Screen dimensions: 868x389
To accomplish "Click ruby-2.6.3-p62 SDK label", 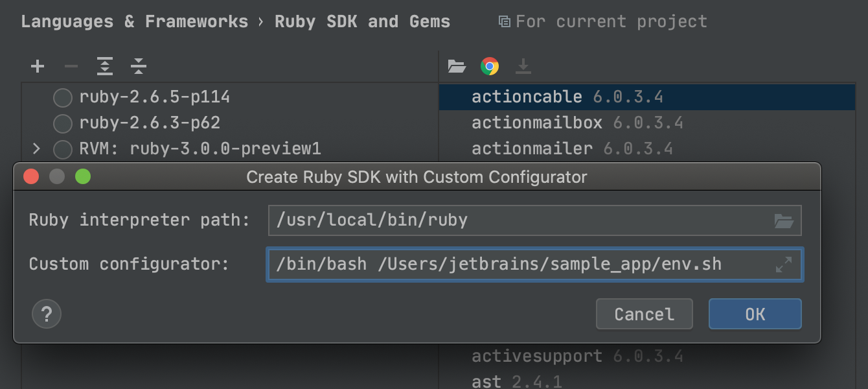I will (x=150, y=123).
